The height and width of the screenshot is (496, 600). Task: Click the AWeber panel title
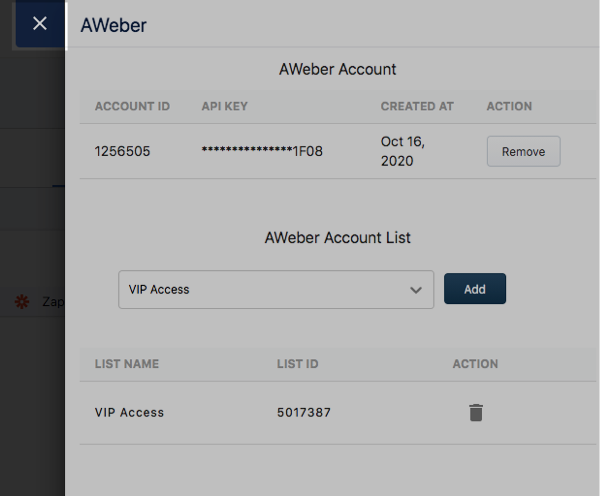pyautogui.click(x=113, y=25)
